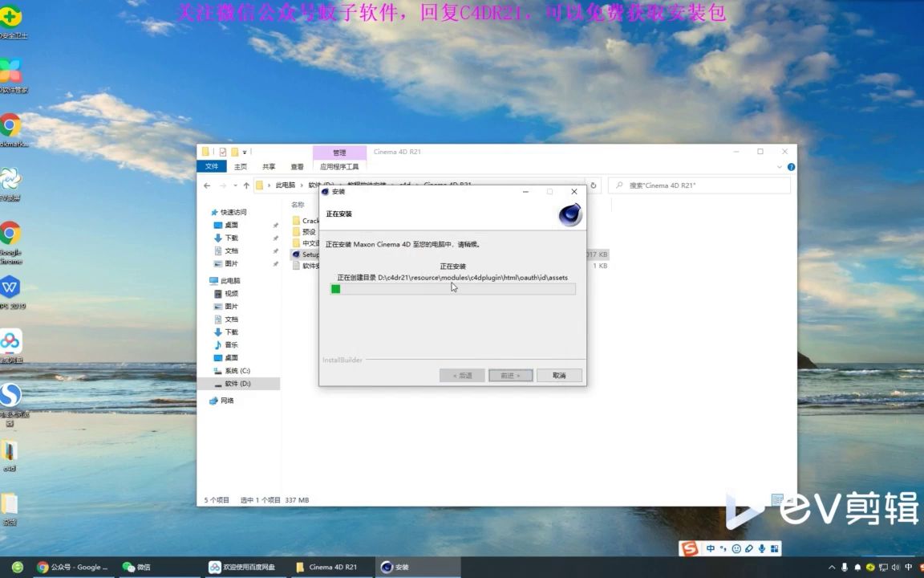This screenshot has width=924, height=578.
Task: Open the recent locations dropdown arrow in Explorer
Action: pyautogui.click(x=235, y=185)
